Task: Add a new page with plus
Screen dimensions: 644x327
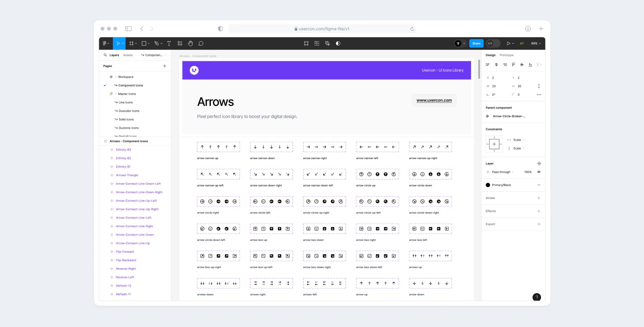Action: [165, 66]
